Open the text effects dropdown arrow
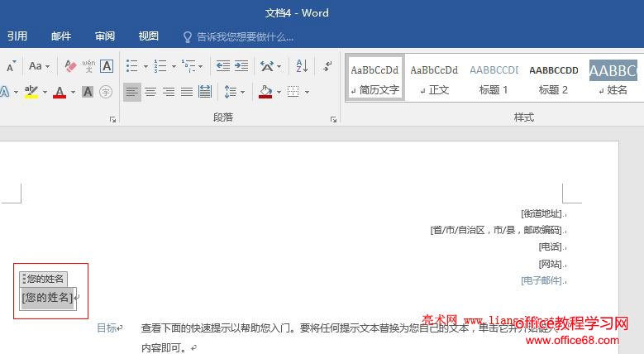 [16, 92]
